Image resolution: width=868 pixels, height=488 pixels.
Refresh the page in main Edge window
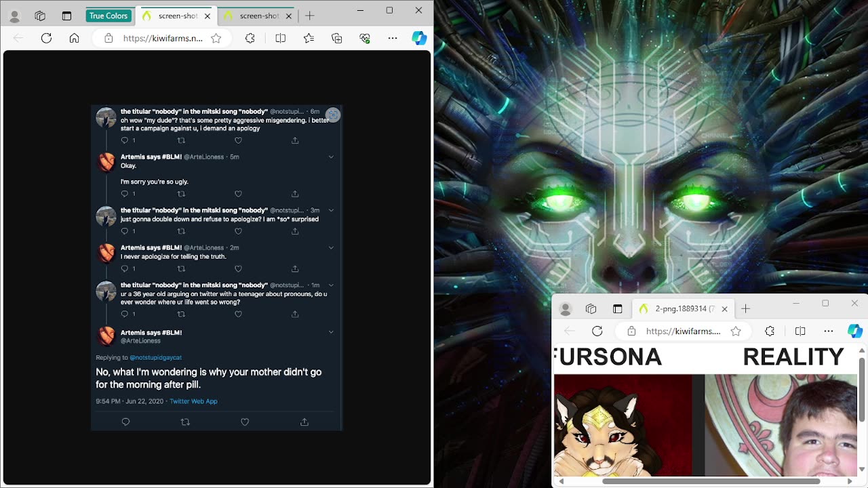point(46,38)
